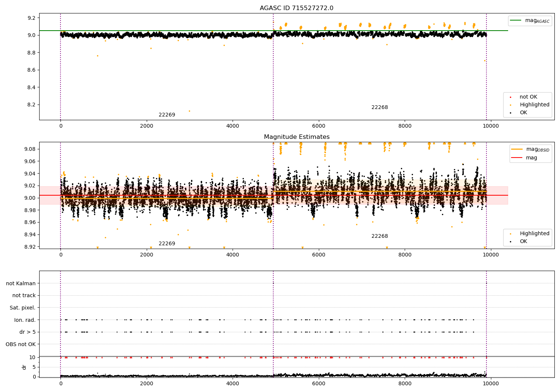Click the '5' tick on the dr axis
This screenshot has width=560, height=392.
[34, 367]
